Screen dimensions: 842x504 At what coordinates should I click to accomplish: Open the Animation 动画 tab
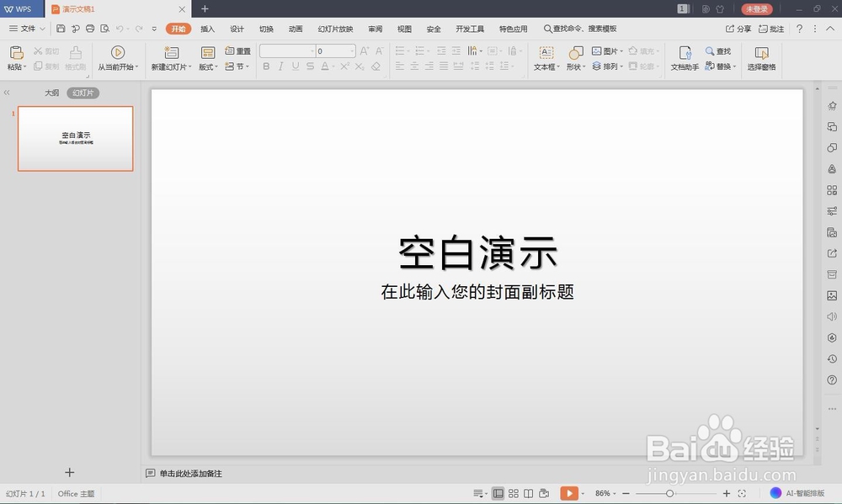pos(296,29)
